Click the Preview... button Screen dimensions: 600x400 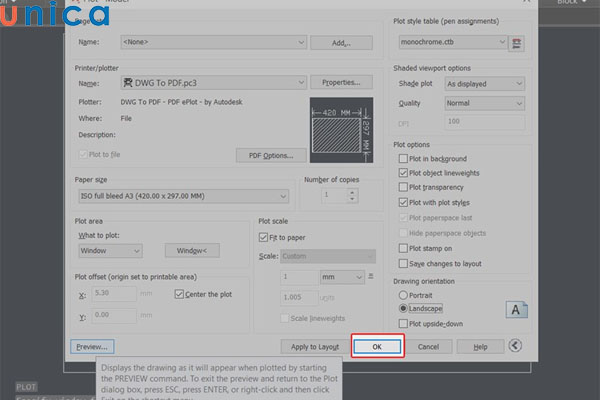[x=91, y=346]
